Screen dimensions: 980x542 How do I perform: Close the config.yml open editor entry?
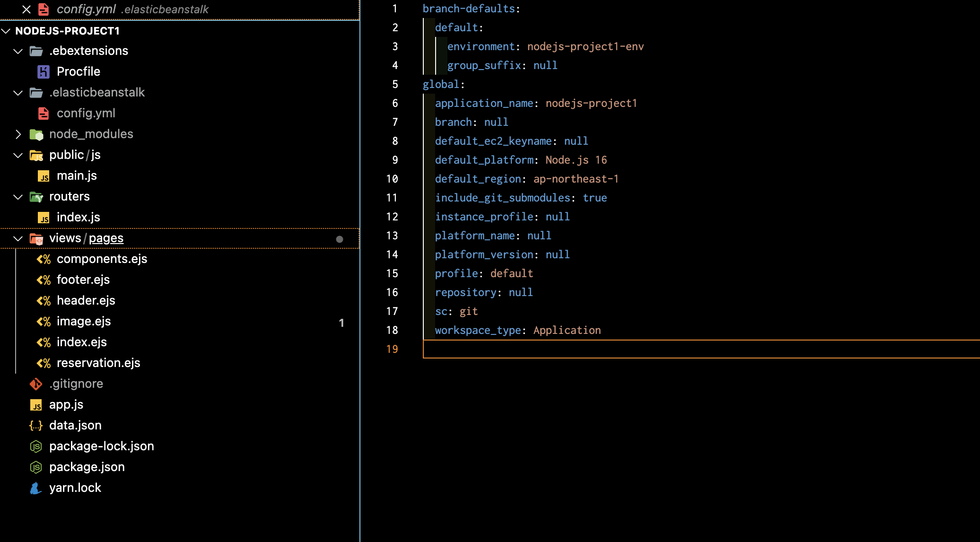click(x=26, y=9)
